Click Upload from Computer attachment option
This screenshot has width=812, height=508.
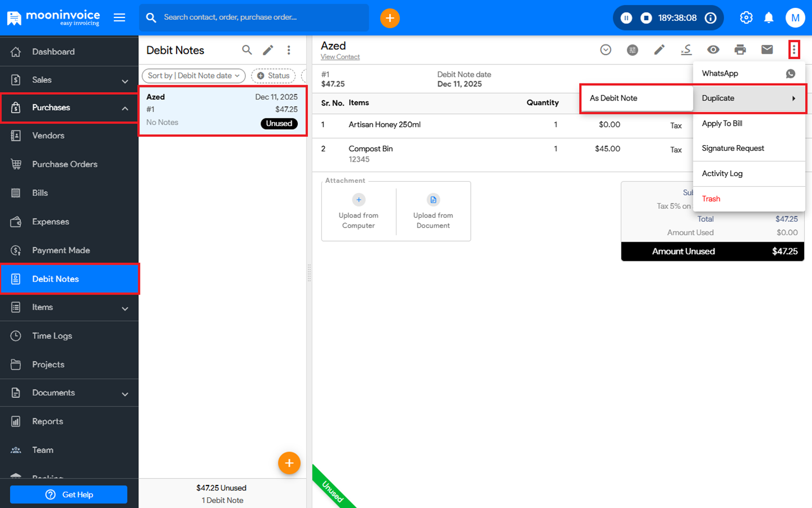click(x=359, y=212)
